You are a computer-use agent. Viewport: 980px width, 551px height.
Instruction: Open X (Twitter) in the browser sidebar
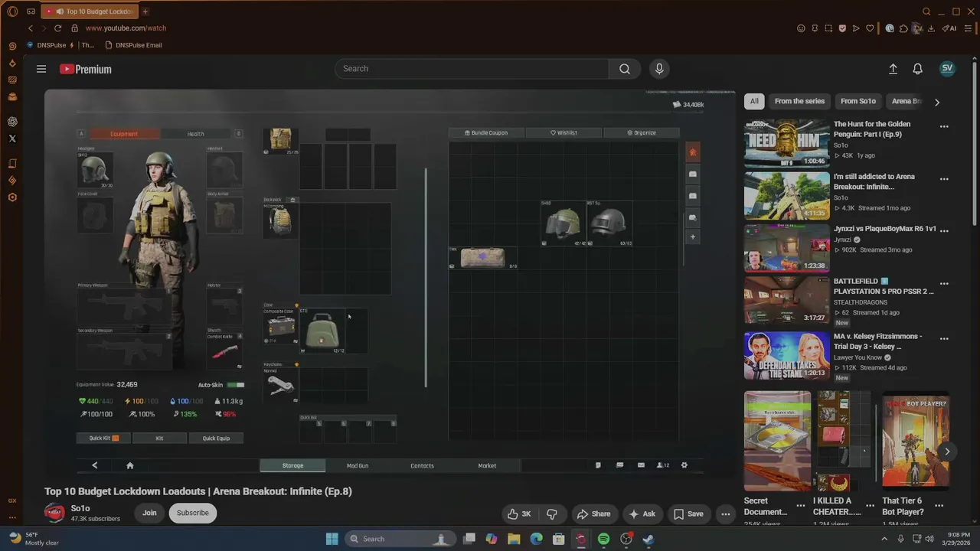point(12,139)
